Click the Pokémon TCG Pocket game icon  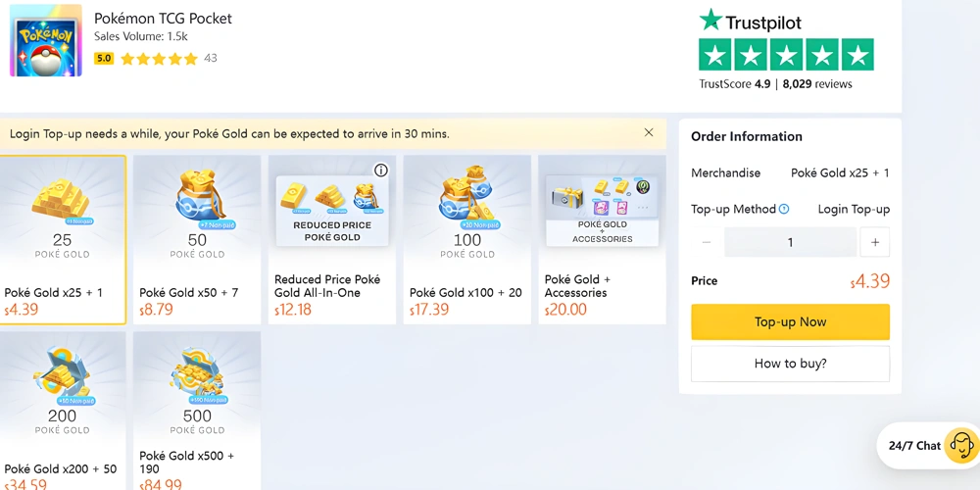pyautogui.click(x=46, y=40)
